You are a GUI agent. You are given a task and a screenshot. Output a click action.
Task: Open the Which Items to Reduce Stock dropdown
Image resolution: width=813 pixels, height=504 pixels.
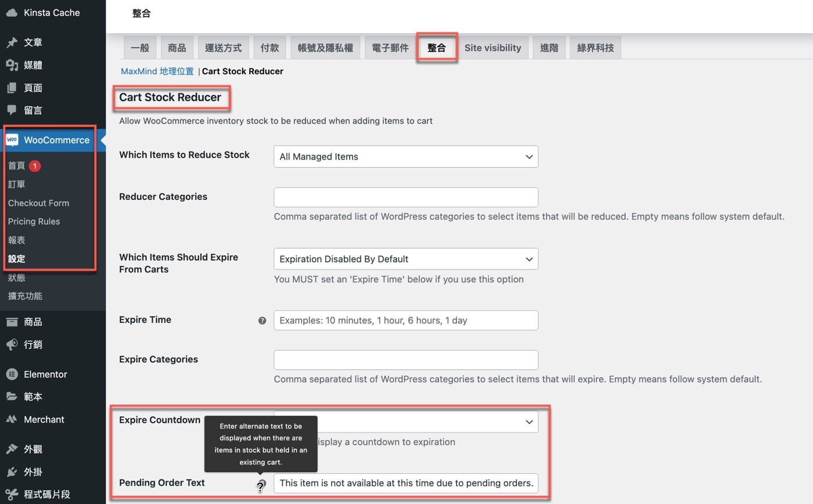pyautogui.click(x=406, y=157)
